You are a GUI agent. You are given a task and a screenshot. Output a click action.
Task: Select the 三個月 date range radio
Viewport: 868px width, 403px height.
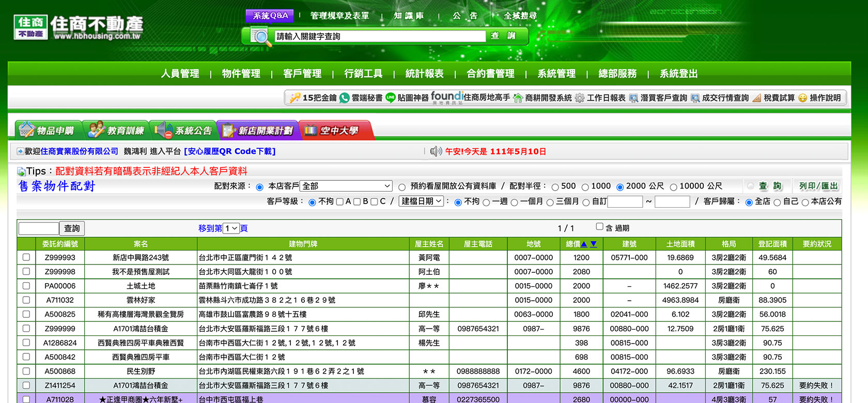[x=550, y=203]
